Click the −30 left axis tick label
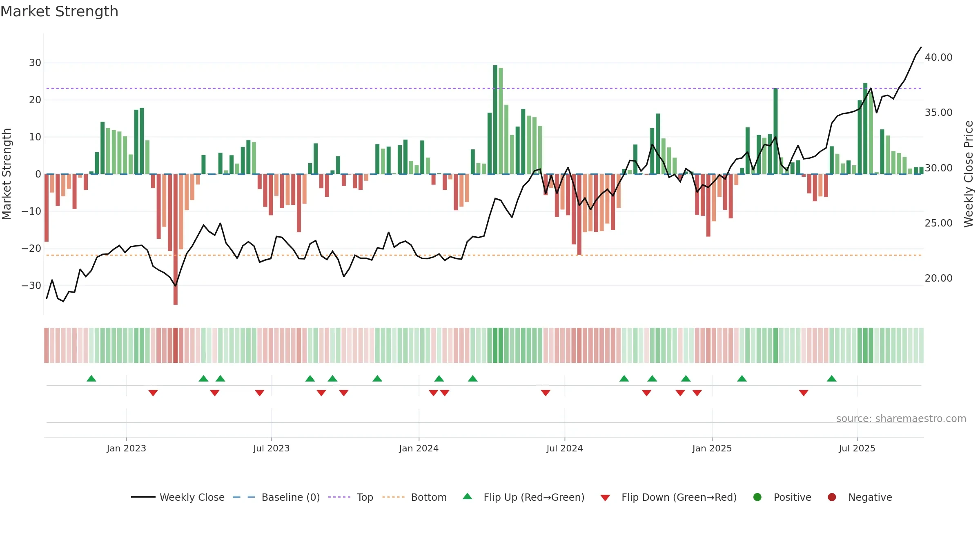Image resolution: width=980 pixels, height=551 pixels. click(31, 285)
